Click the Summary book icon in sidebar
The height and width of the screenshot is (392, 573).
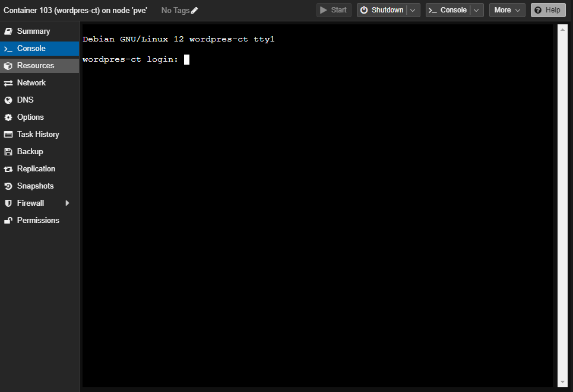click(8, 31)
